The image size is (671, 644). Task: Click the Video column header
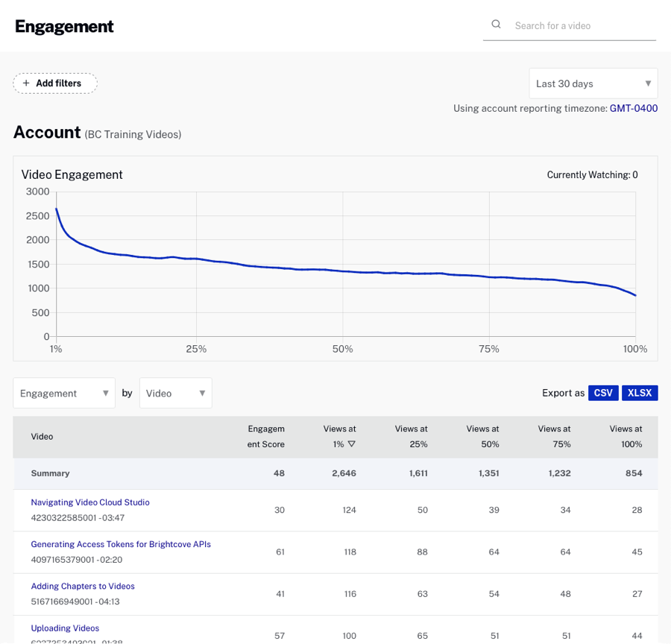point(42,436)
